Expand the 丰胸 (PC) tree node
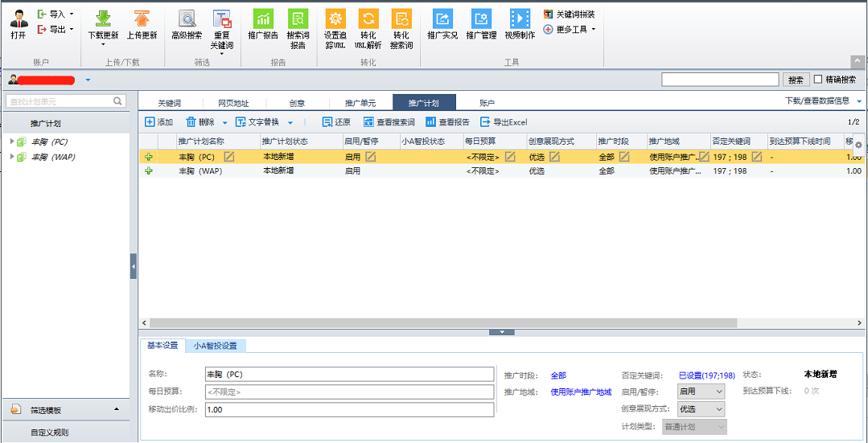Image resolution: width=868 pixels, height=443 pixels. pyautogui.click(x=12, y=142)
